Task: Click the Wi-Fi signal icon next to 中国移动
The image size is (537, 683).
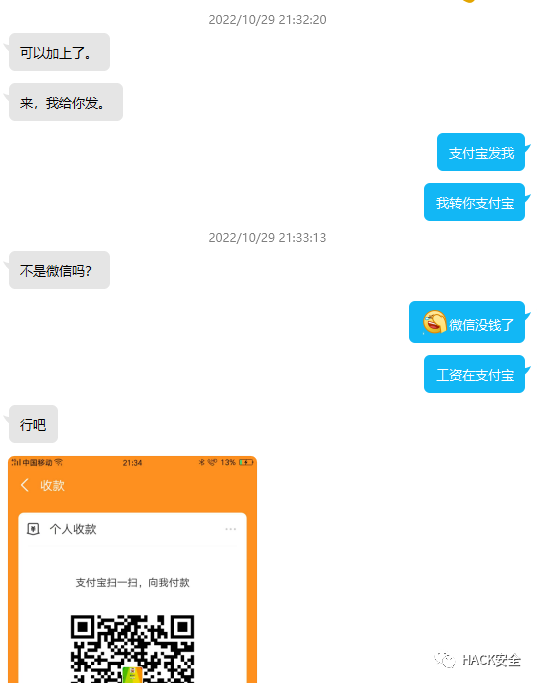Action: click(58, 462)
